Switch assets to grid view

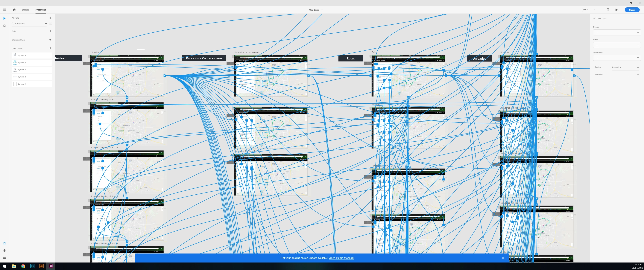click(x=51, y=24)
